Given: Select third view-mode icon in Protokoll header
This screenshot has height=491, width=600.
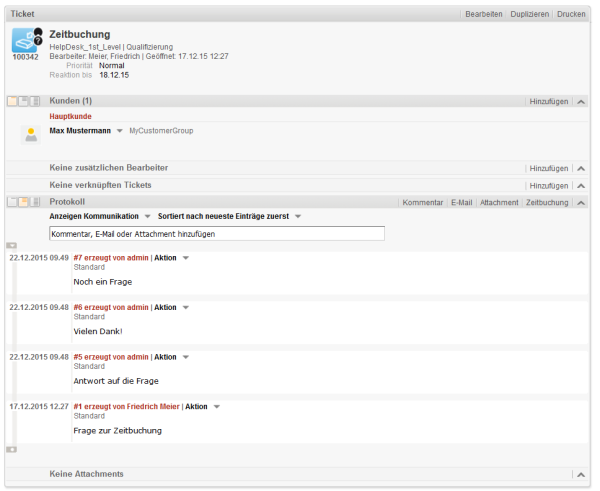Looking at the screenshot, I should [35, 202].
